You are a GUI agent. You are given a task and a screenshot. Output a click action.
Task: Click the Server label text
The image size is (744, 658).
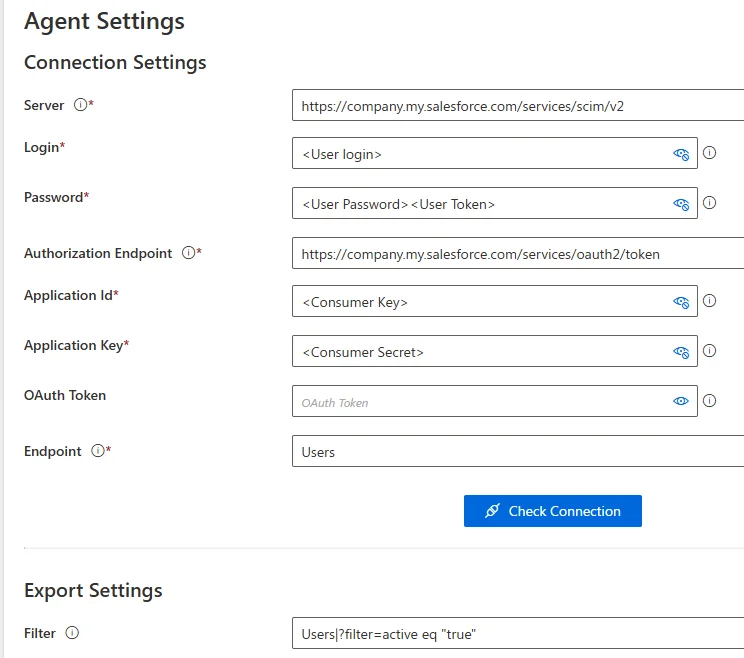(x=44, y=105)
